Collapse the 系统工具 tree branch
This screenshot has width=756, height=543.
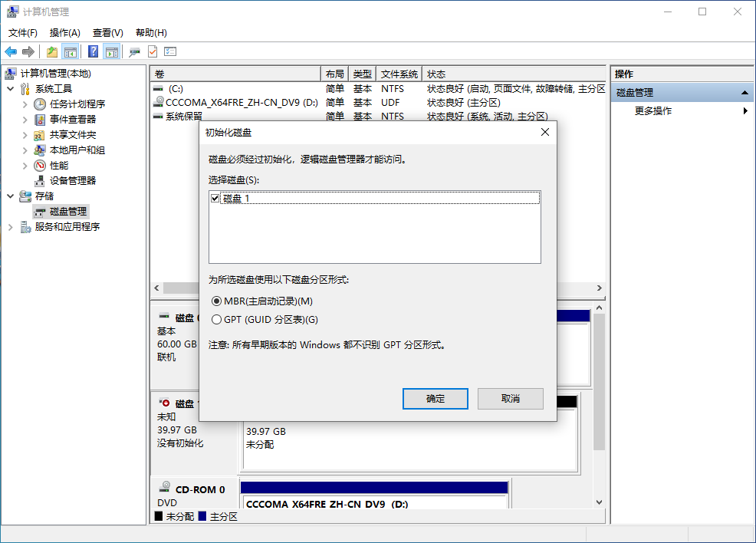pos(11,89)
